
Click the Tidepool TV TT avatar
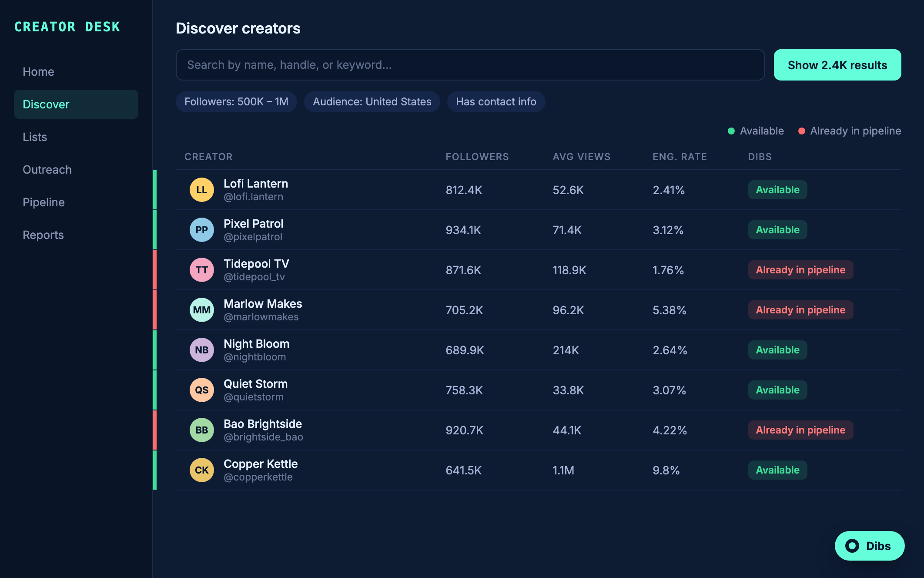(x=201, y=270)
